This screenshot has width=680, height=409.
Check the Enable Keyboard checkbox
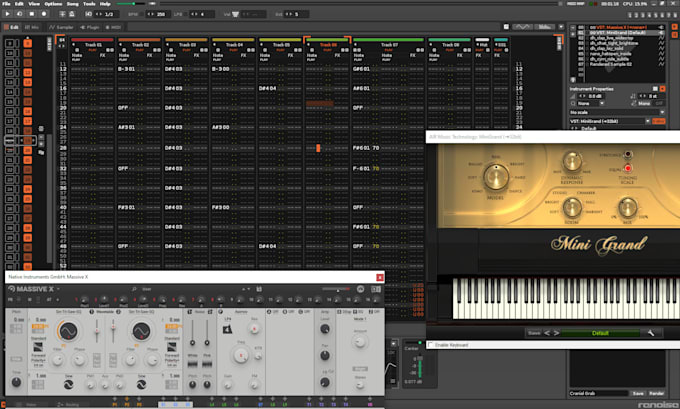431,345
